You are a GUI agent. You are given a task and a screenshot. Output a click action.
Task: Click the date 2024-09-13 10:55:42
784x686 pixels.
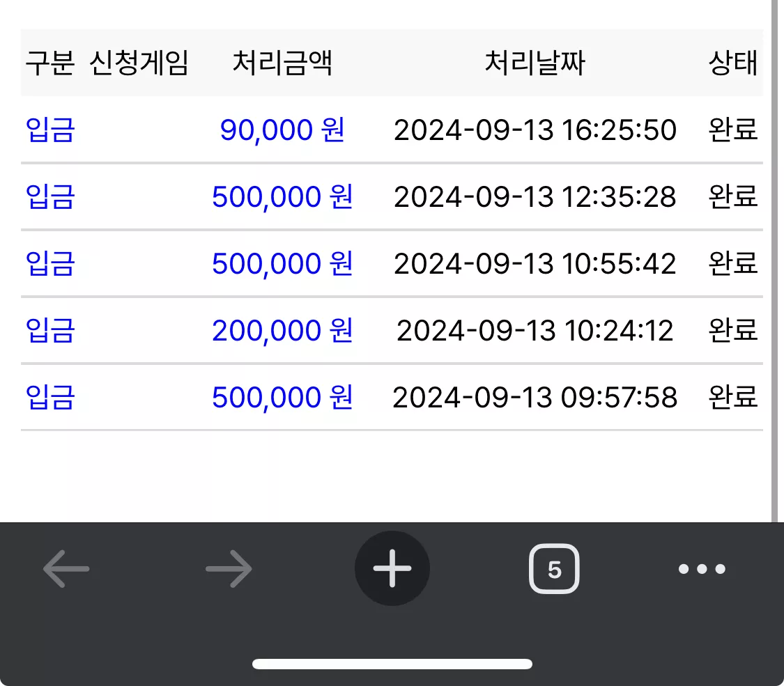535,264
